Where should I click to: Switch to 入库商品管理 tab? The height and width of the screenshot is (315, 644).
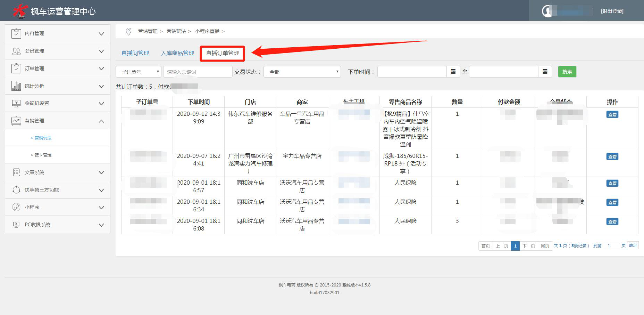point(177,53)
